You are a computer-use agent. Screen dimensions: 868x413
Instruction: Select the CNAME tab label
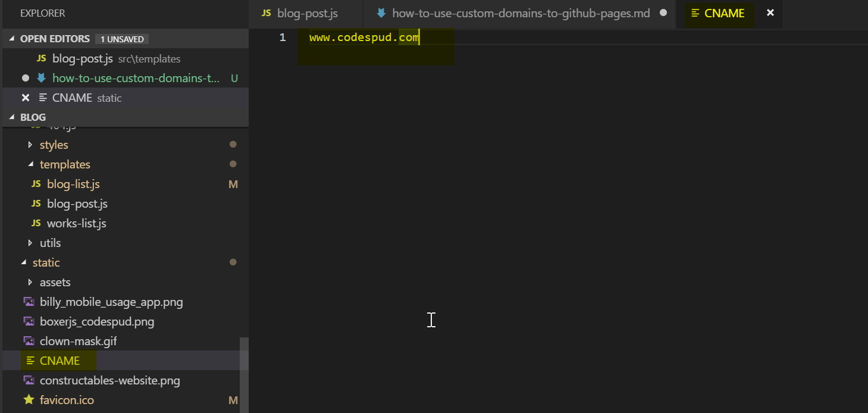(725, 13)
